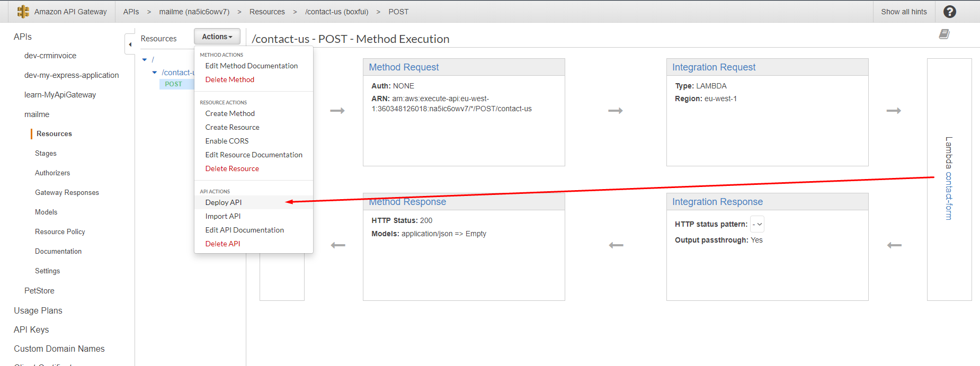The width and height of the screenshot is (980, 366).
Task: Open Authorizers in the sidebar
Action: click(x=52, y=173)
